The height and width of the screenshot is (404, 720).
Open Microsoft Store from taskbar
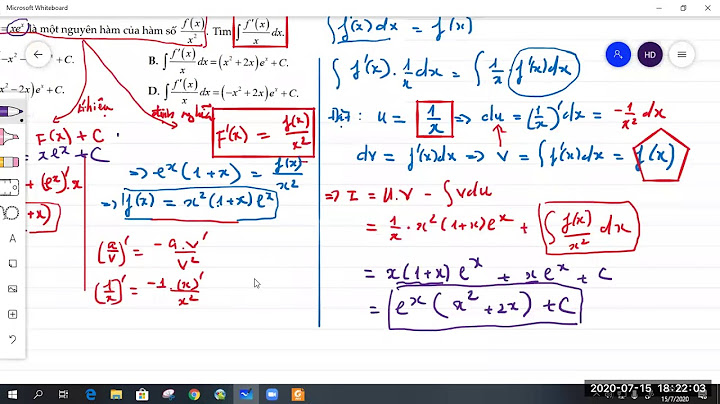click(x=142, y=394)
